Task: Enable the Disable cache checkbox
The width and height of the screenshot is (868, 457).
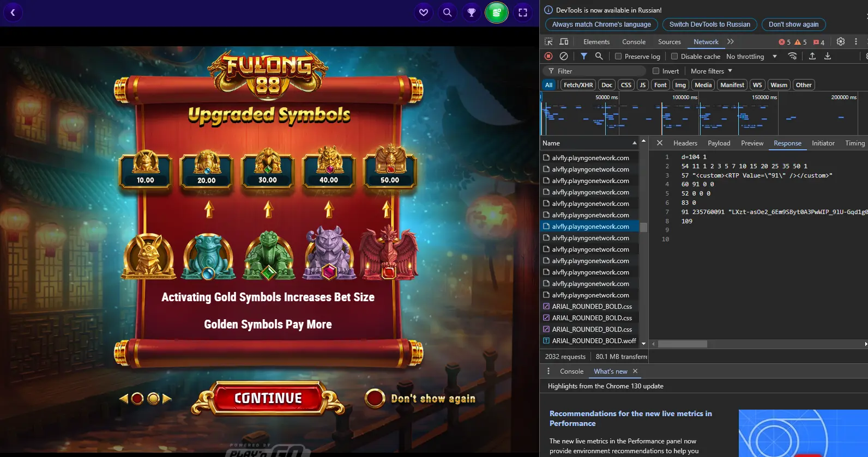Action: tap(674, 56)
